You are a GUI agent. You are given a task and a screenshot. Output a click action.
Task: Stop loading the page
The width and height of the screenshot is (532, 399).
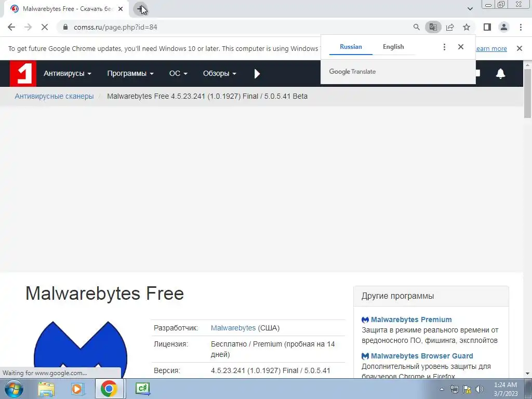click(x=45, y=27)
